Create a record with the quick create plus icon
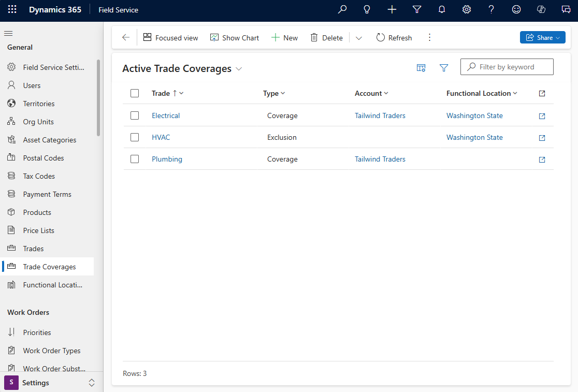The width and height of the screenshot is (578, 392). click(392, 9)
